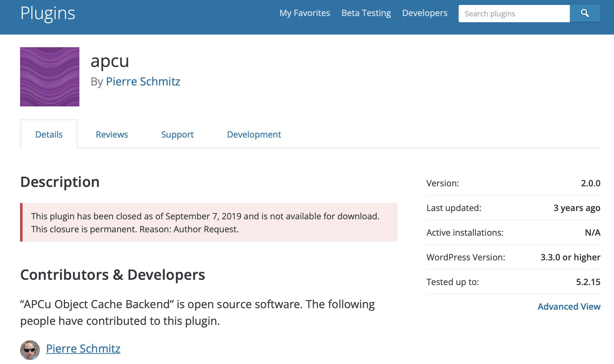Click the purple apcu plugin icon
This screenshot has height=364, width=614.
(50, 77)
